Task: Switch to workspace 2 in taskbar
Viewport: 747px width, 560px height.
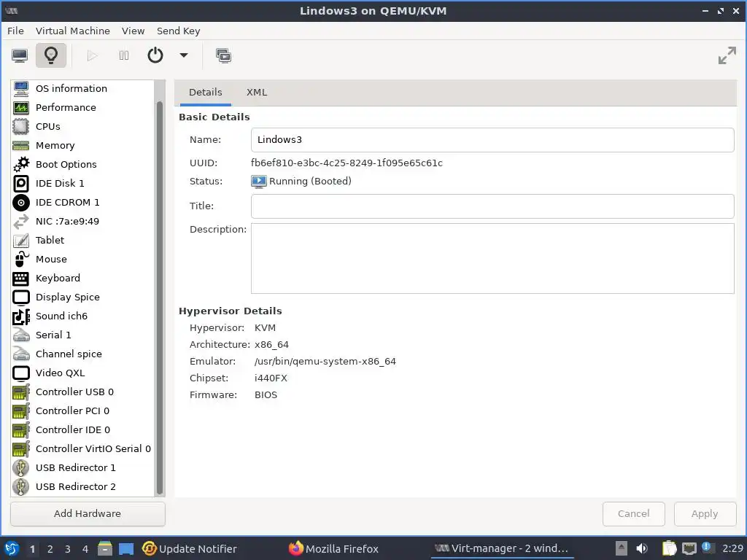Action: 50,549
